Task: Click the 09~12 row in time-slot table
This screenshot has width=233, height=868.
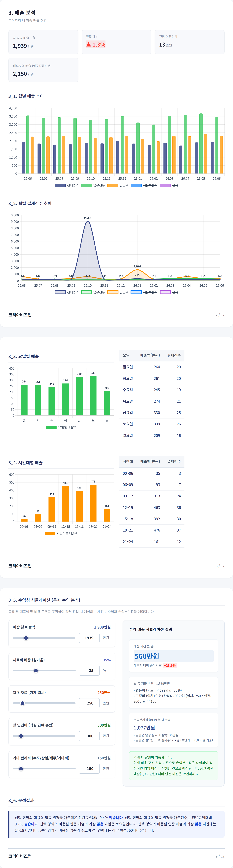Action: (x=152, y=496)
